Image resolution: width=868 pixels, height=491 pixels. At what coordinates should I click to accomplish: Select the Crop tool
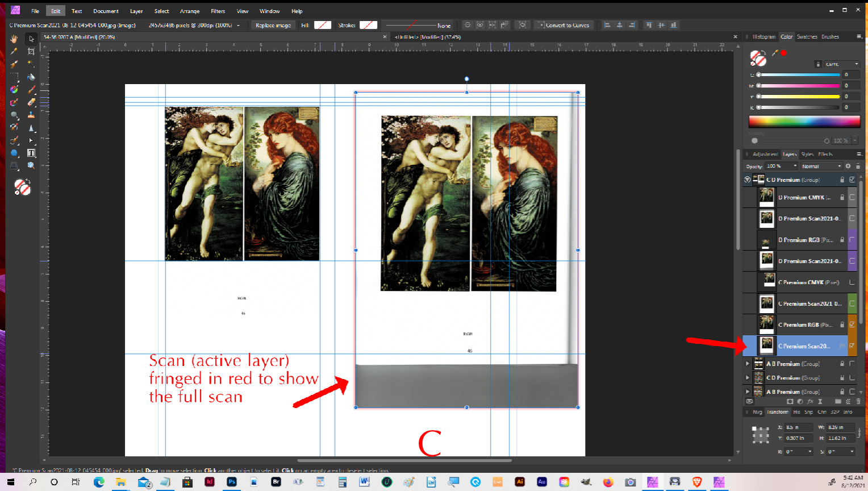tap(31, 51)
